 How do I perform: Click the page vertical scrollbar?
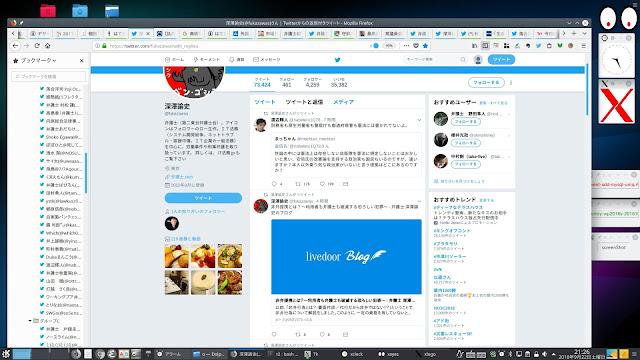pyautogui.click(x=587, y=90)
